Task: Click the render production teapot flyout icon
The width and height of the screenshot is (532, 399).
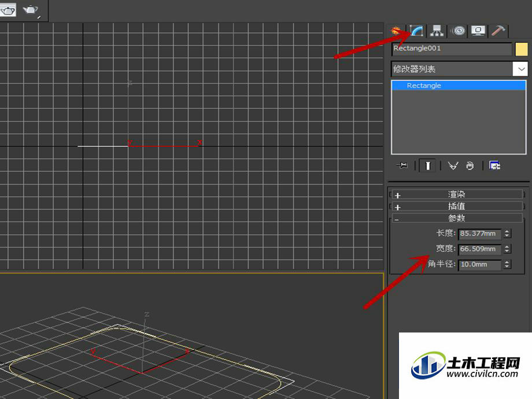Action: (31, 10)
